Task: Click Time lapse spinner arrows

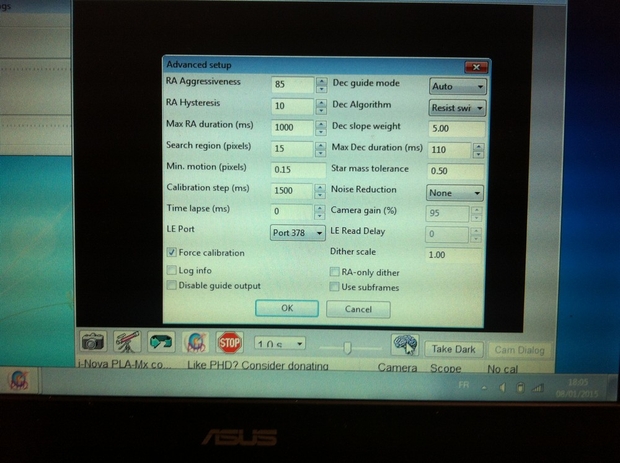Action: pos(319,212)
